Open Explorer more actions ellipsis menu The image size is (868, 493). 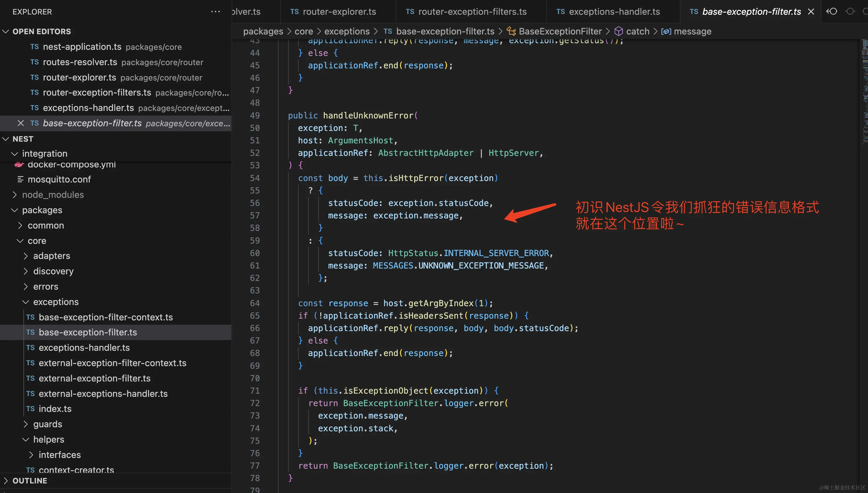point(215,12)
